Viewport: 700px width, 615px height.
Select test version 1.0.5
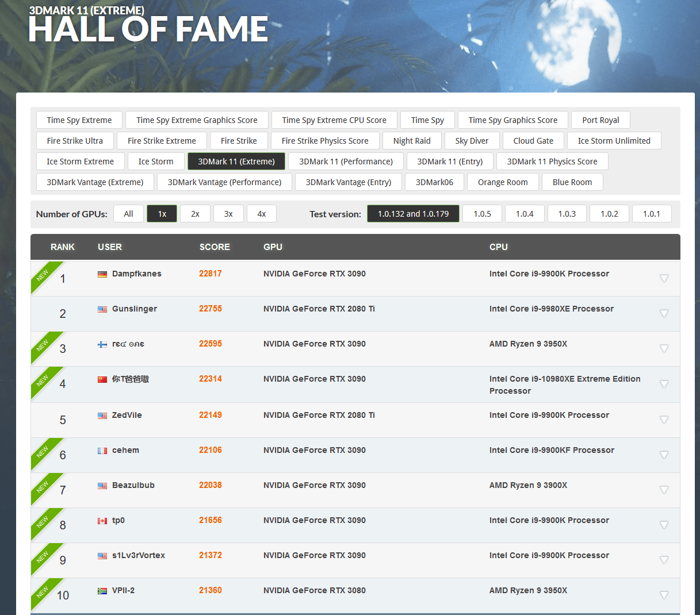482,214
